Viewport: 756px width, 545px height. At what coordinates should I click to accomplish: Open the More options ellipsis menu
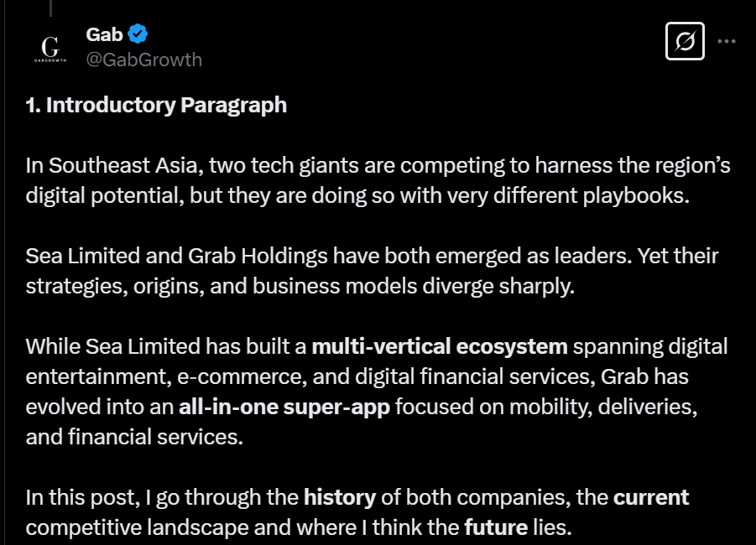point(727,41)
